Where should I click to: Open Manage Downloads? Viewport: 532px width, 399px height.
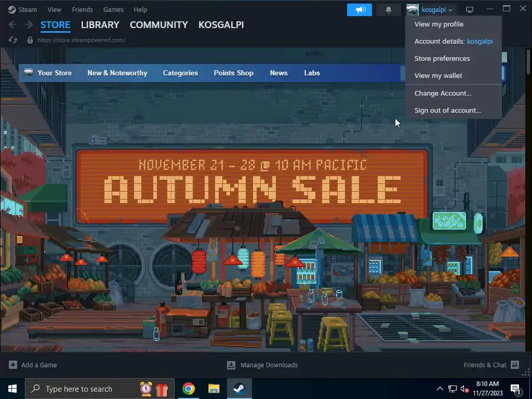pyautogui.click(x=269, y=365)
